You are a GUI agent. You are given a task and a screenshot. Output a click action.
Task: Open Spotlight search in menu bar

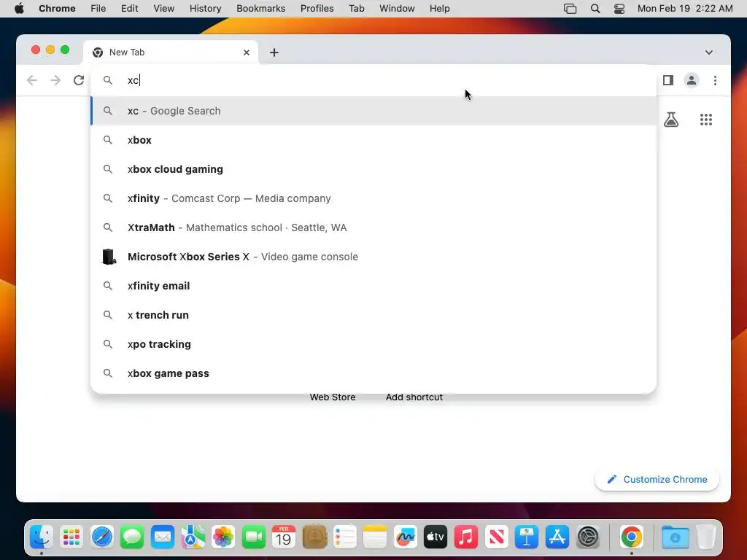595,9
